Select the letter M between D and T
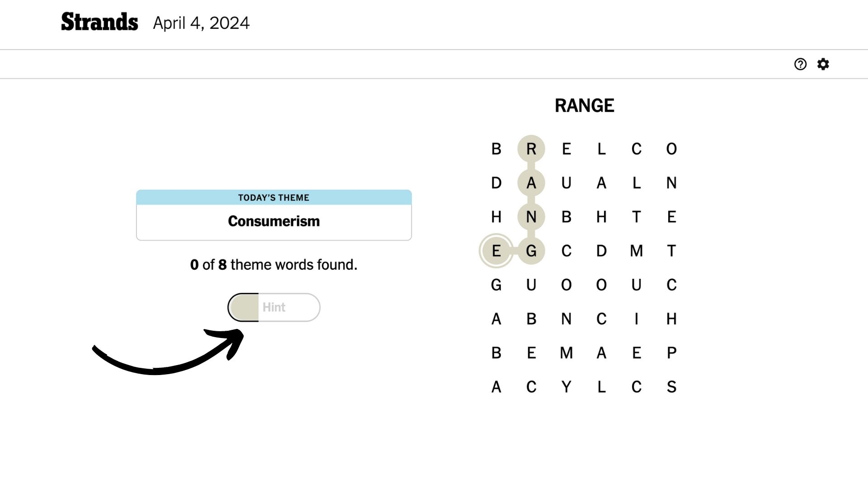The height and width of the screenshot is (488, 868). click(636, 251)
